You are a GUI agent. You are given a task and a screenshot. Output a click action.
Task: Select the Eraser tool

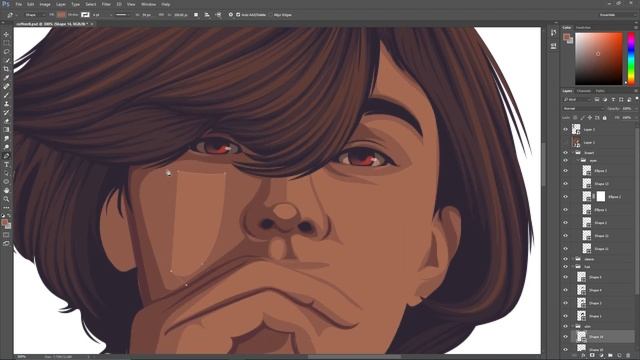point(6,121)
